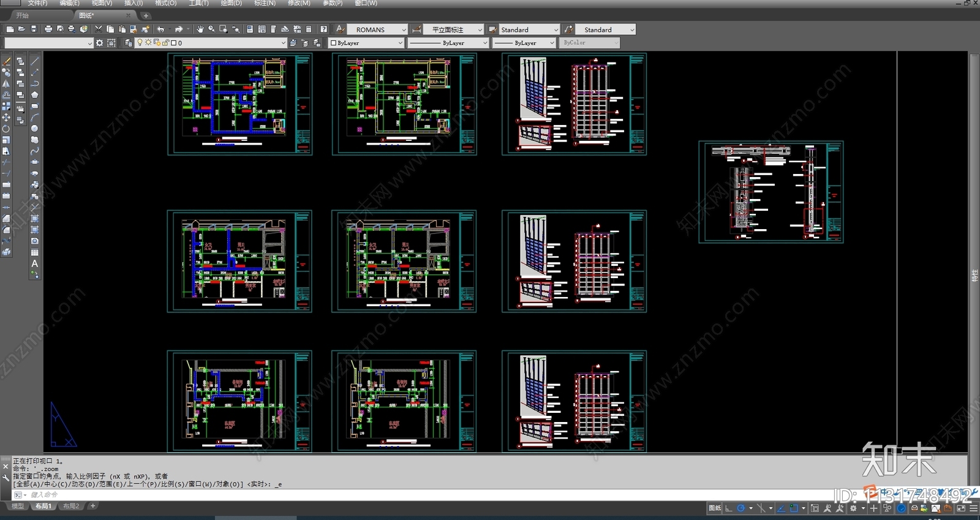Open the 格式(O) menu
The image size is (980, 520).
[x=165, y=3]
